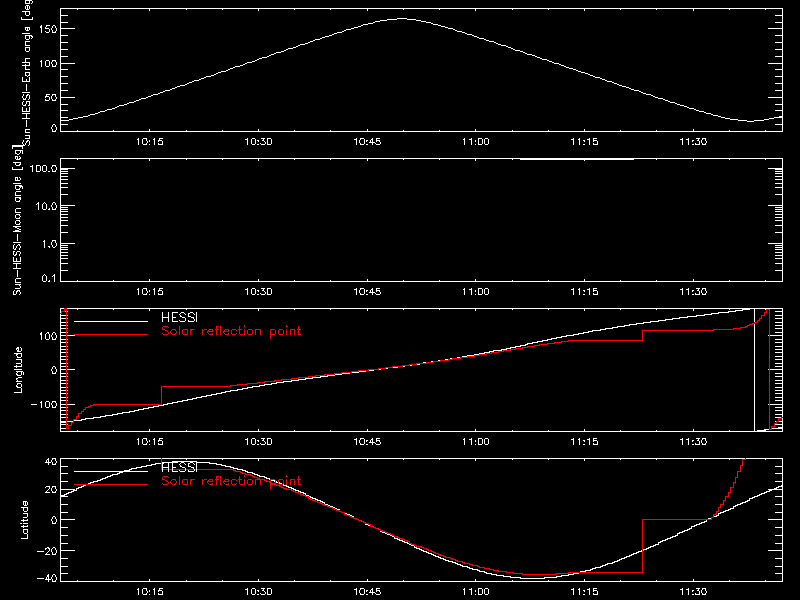Click the 10.0 tick value on the Moon angle axis

point(46,206)
